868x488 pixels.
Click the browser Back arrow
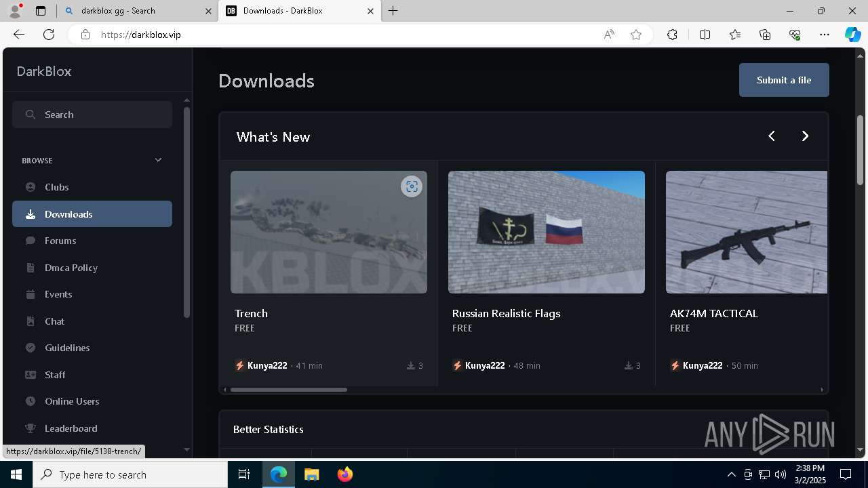(x=19, y=35)
